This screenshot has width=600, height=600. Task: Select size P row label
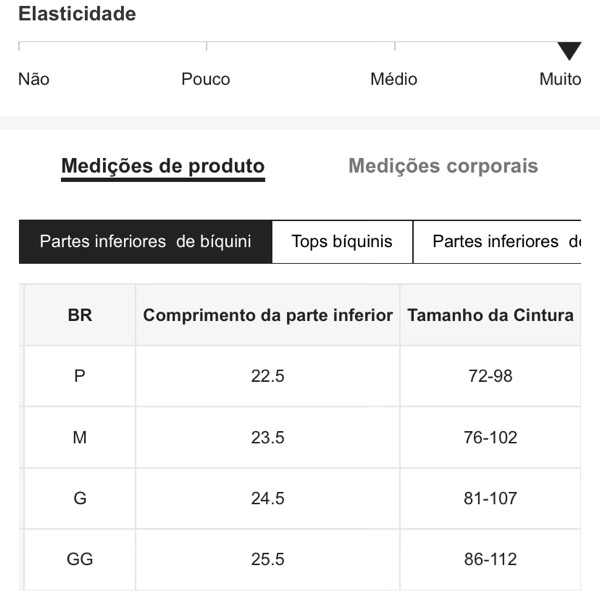pos(80,376)
